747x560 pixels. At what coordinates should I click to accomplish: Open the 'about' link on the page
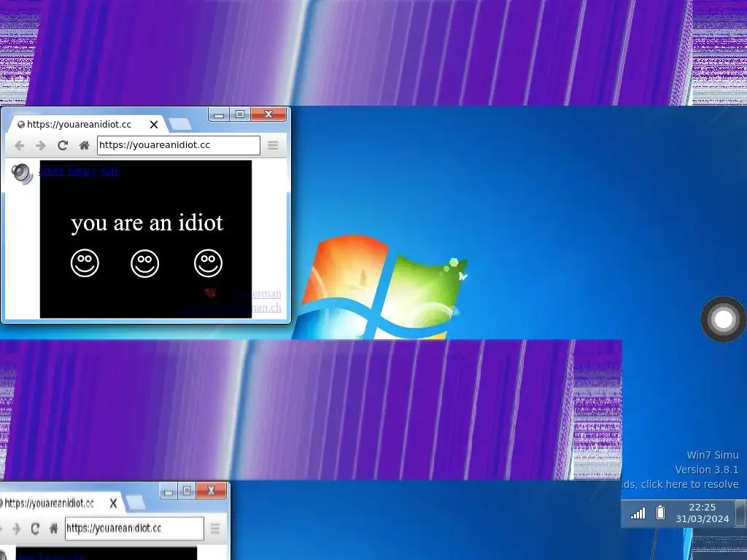click(52, 171)
